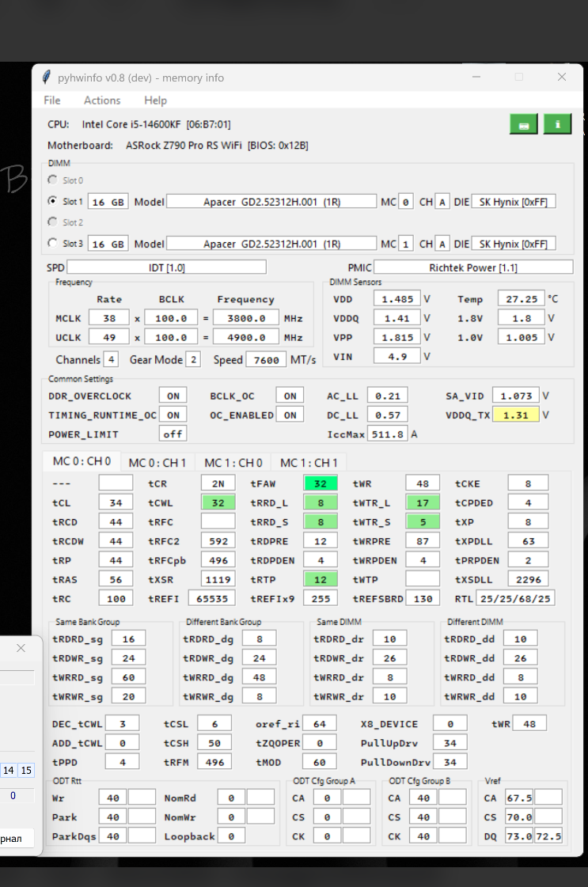Click the MCLK frequency value 3800.0

click(x=246, y=319)
